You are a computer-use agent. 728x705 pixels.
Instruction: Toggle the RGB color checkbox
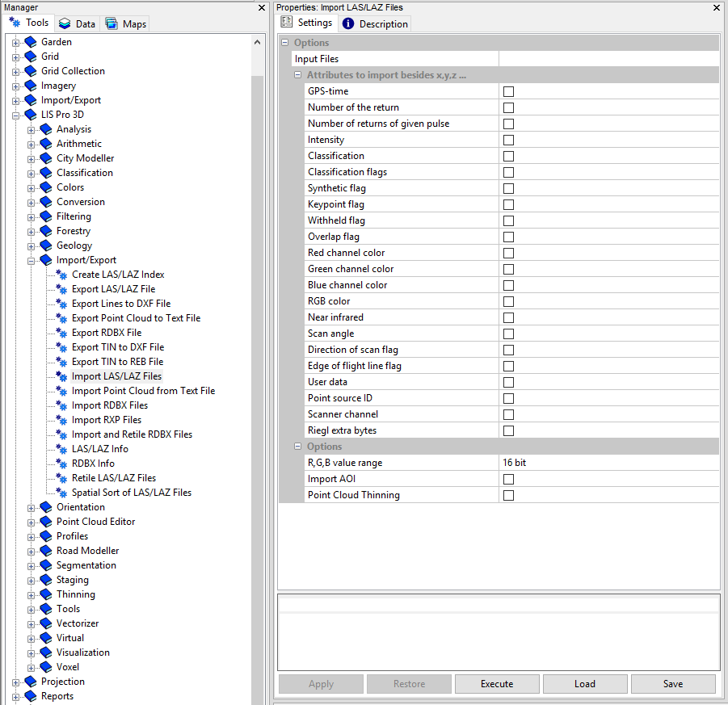[x=508, y=302]
